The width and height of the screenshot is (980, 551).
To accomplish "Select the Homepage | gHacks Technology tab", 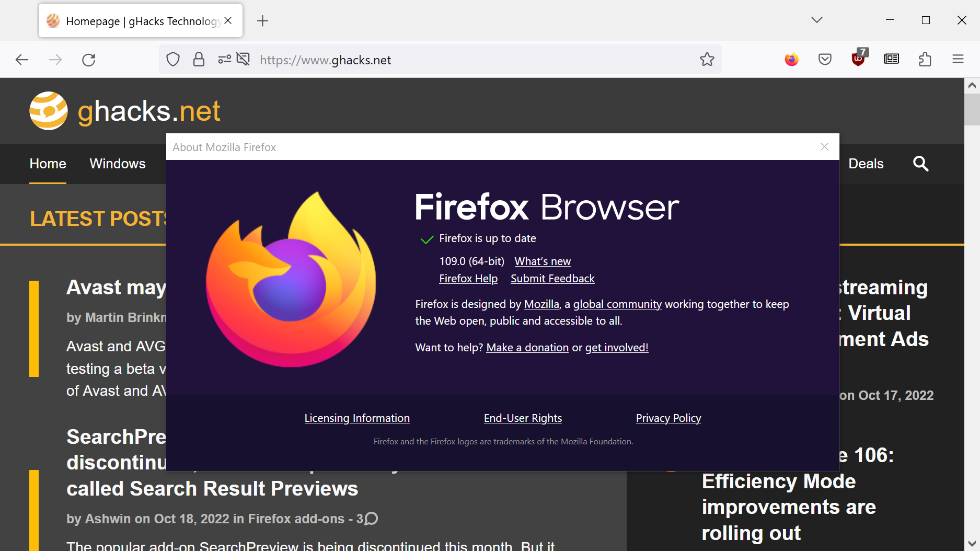I will click(x=141, y=21).
